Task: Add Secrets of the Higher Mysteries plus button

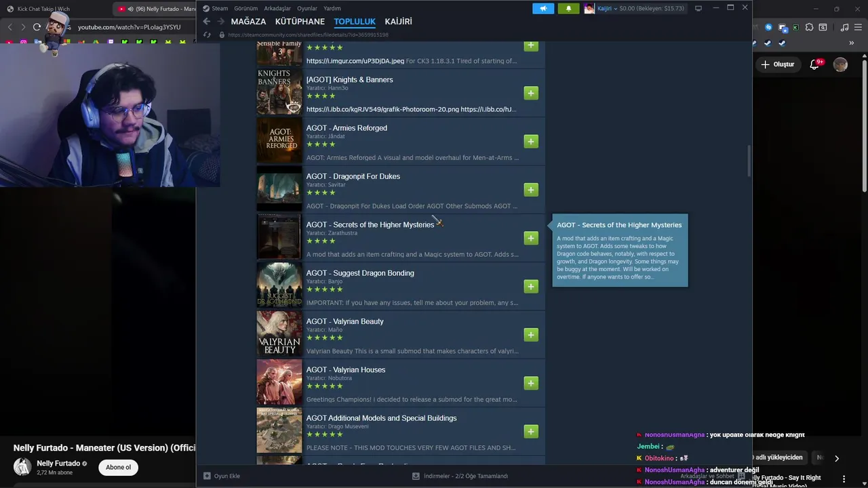Action: click(531, 238)
